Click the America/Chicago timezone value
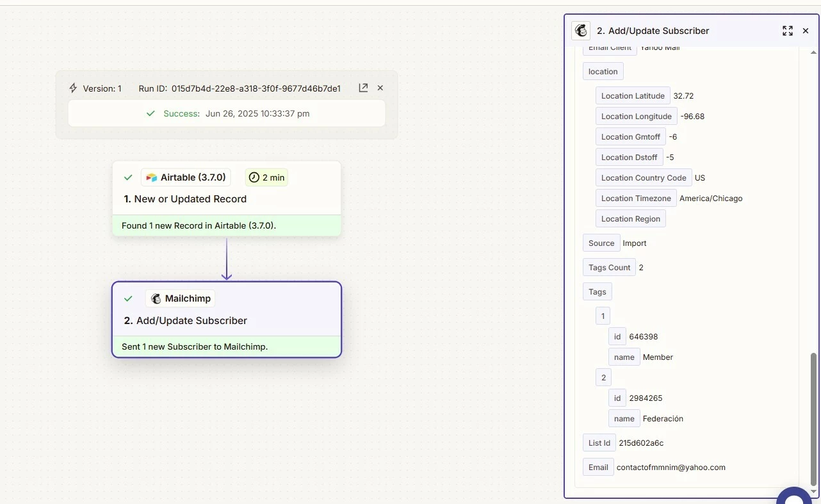Screen dimensions: 821x504 click(x=711, y=198)
